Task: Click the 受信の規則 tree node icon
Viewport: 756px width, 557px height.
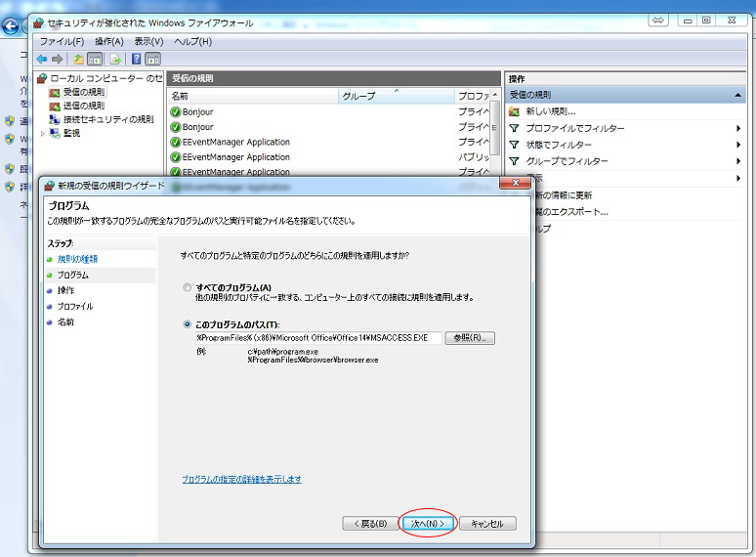Action: (55, 92)
